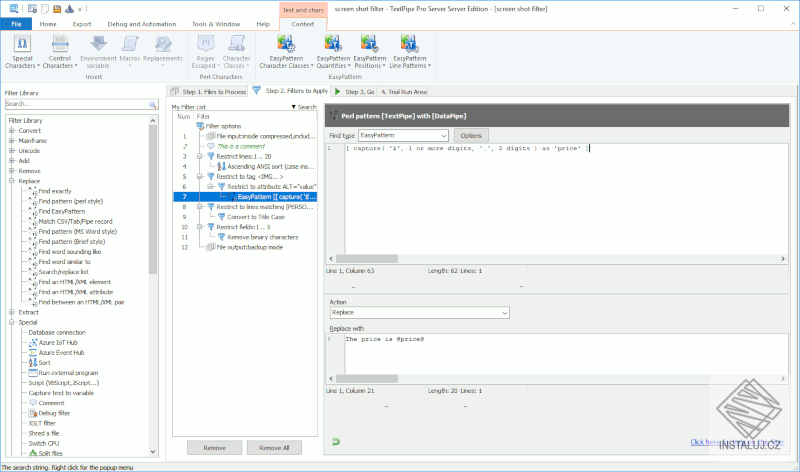
Task: Expand the Convert library node
Action: (12, 131)
